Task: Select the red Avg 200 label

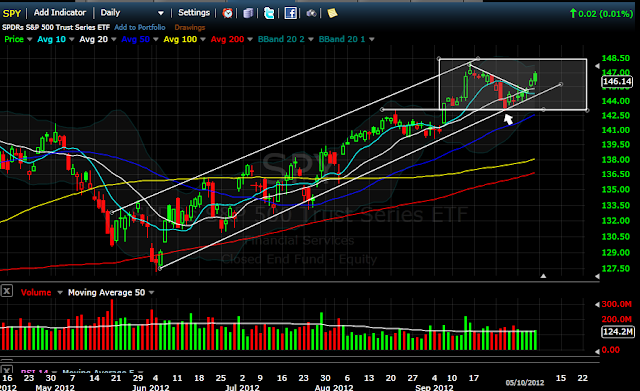Action: click(227, 39)
